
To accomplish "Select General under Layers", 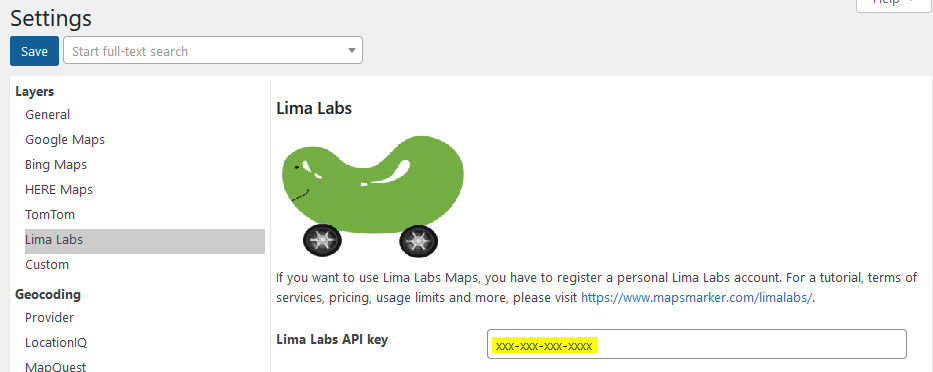I will pyautogui.click(x=48, y=114).
